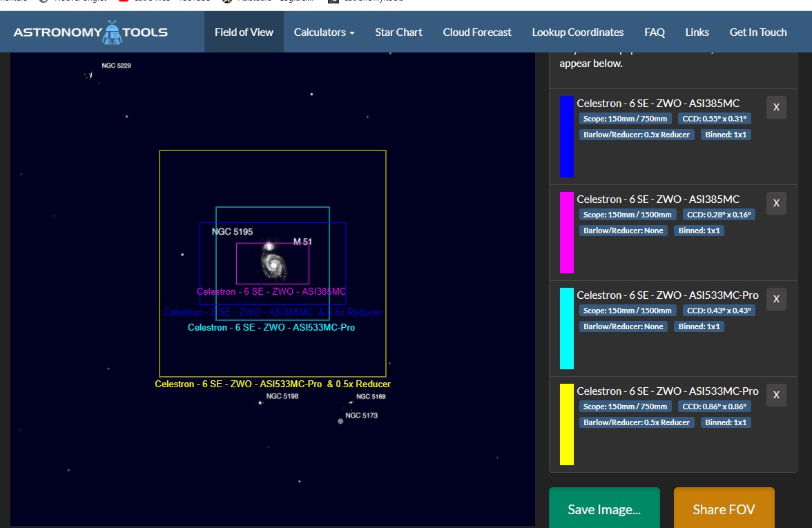
Task: Open the FAQ page
Action: [x=655, y=32]
